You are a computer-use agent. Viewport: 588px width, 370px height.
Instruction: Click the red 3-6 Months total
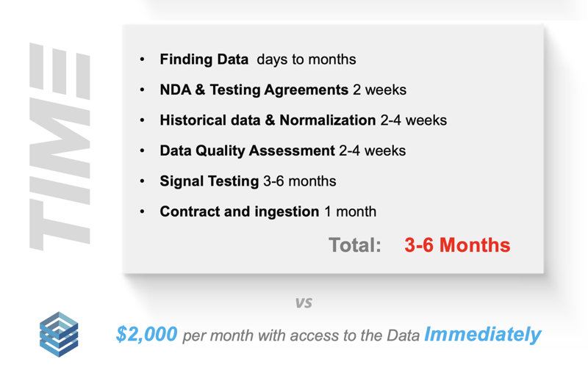tap(457, 245)
